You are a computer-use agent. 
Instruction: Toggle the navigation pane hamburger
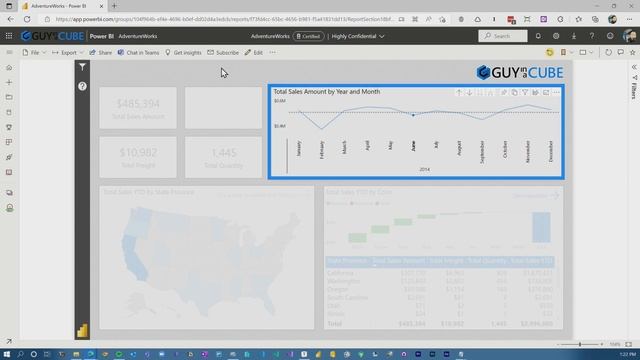click(x=9, y=53)
